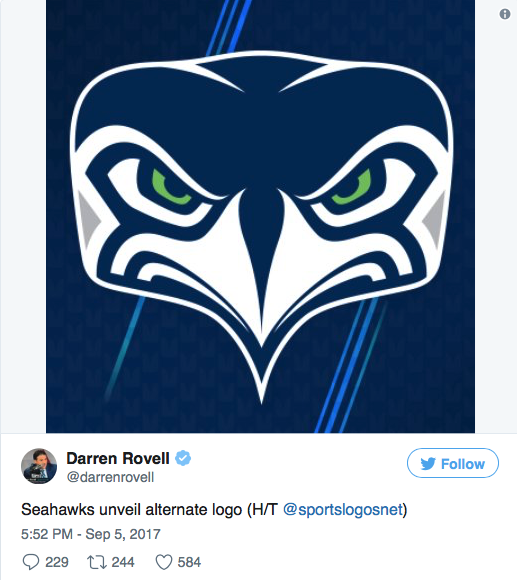Click the 244 retweets count
The height and width of the screenshot is (580, 517).
123,562
